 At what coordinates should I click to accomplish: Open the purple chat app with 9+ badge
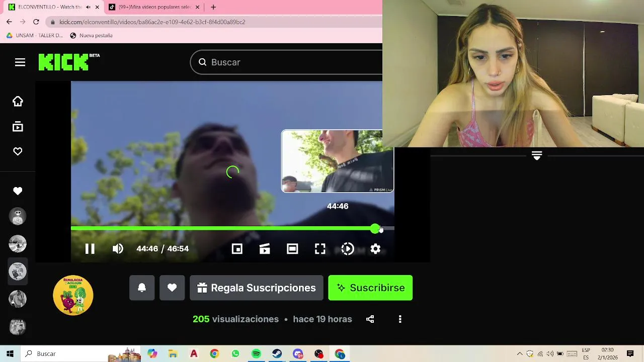click(298, 354)
